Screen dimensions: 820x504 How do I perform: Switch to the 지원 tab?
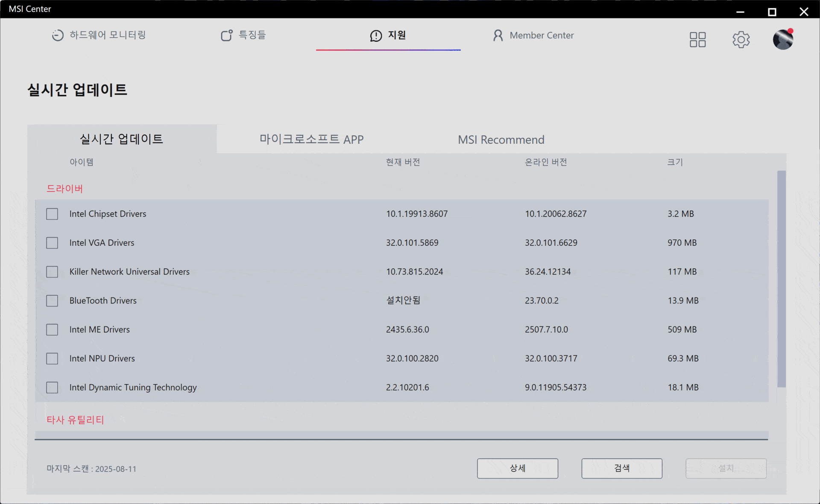[x=388, y=35]
